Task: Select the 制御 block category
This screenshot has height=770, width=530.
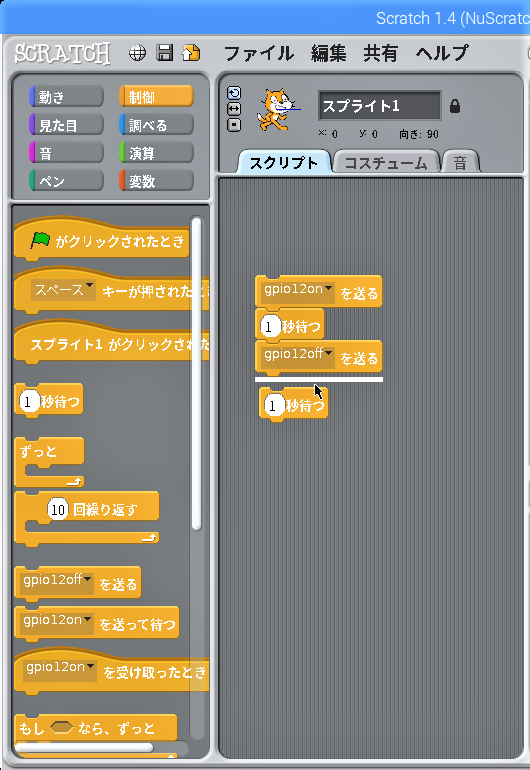Action: (156, 97)
